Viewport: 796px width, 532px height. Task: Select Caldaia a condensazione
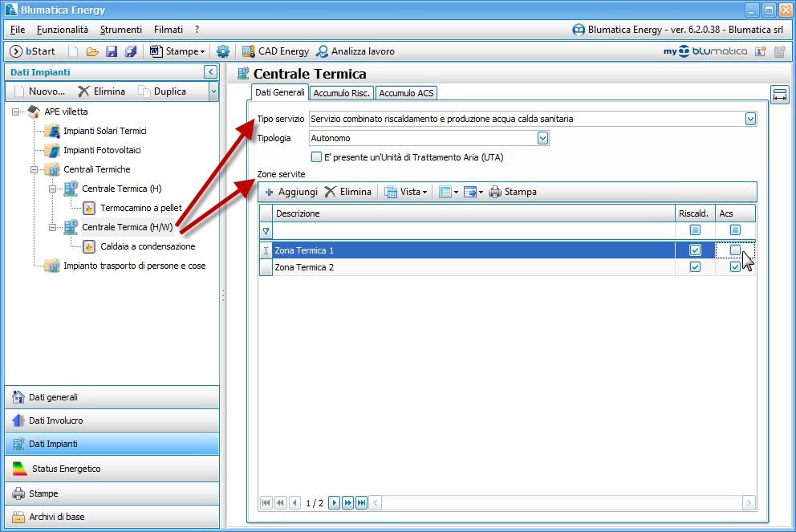click(148, 246)
